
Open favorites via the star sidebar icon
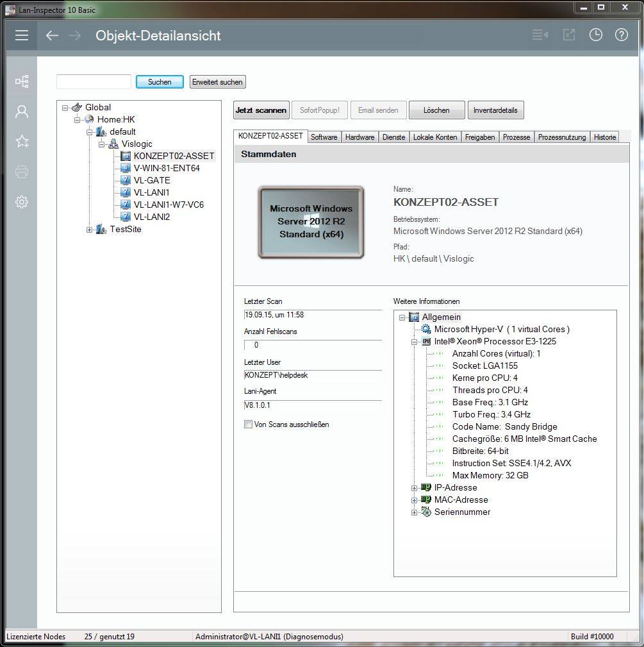(21, 141)
